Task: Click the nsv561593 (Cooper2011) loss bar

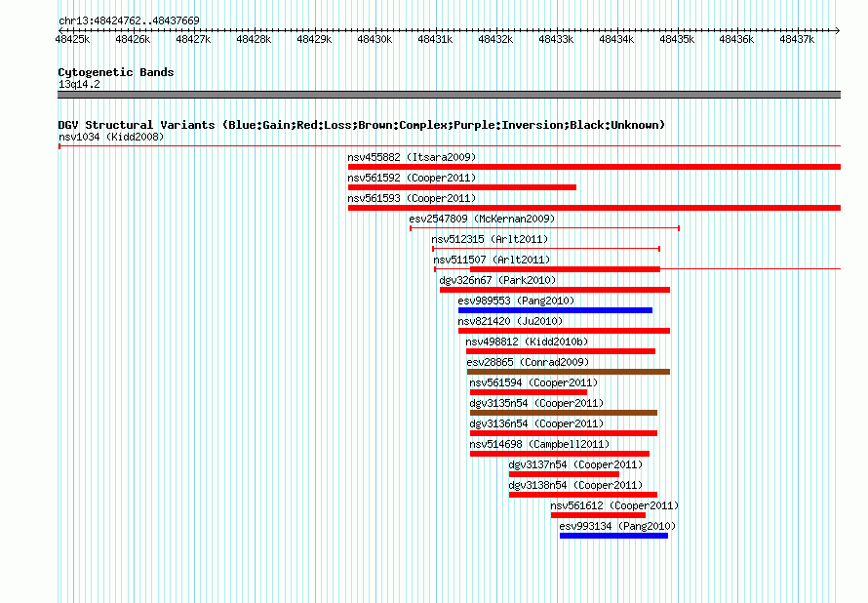Action: (594, 208)
